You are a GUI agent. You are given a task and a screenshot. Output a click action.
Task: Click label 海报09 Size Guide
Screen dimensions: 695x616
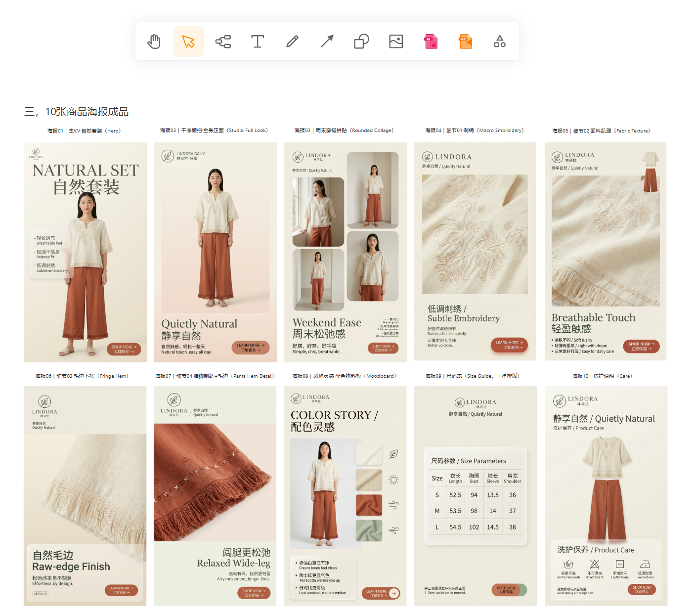pos(474,376)
